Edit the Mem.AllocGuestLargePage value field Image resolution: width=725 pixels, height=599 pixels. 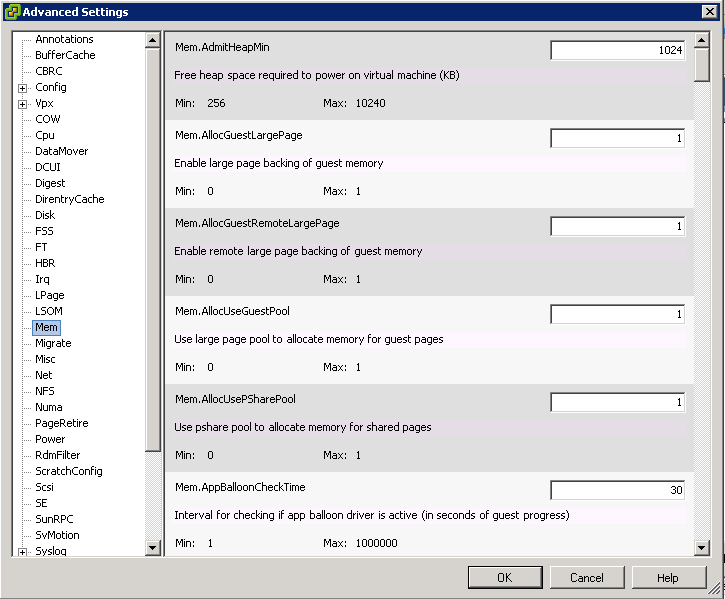pos(617,138)
